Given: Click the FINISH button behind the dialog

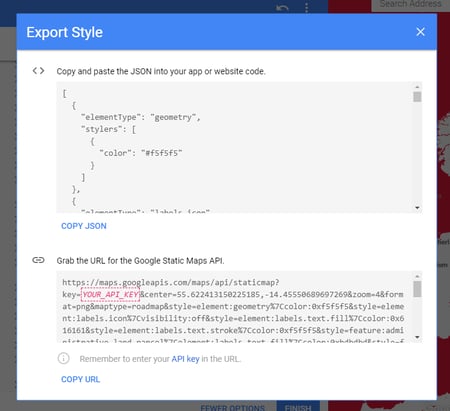Looking at the screenshot, I should [x=298, y=407].
